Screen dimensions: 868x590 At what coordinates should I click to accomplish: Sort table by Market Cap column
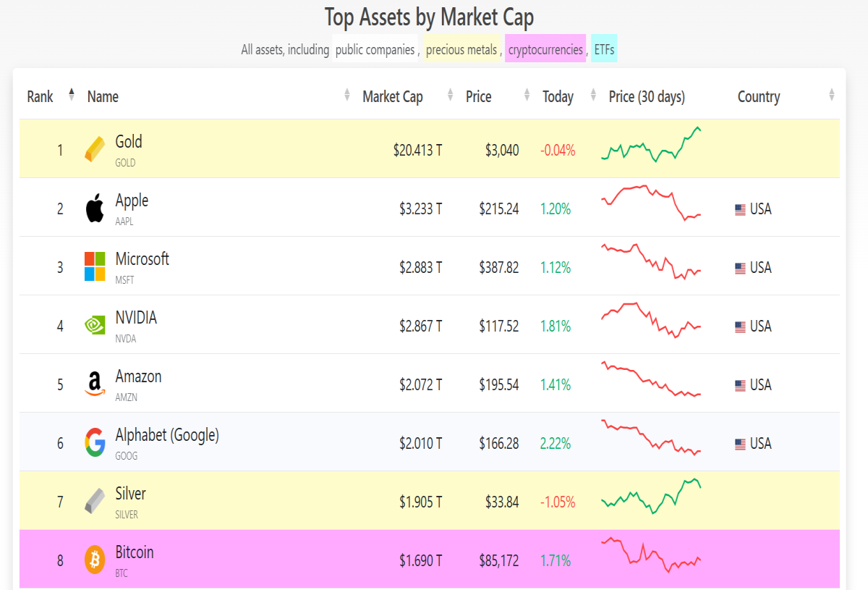[392, 96]
